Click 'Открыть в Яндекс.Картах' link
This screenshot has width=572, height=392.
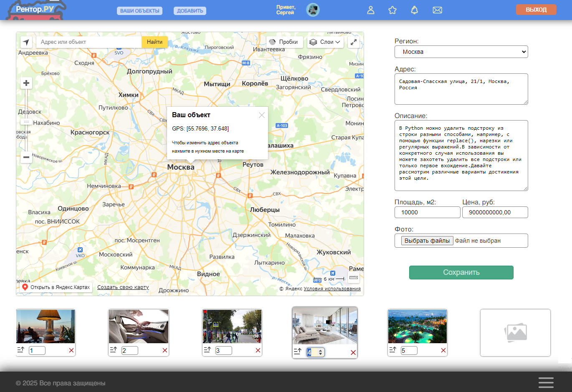click(x=56, y=287)
